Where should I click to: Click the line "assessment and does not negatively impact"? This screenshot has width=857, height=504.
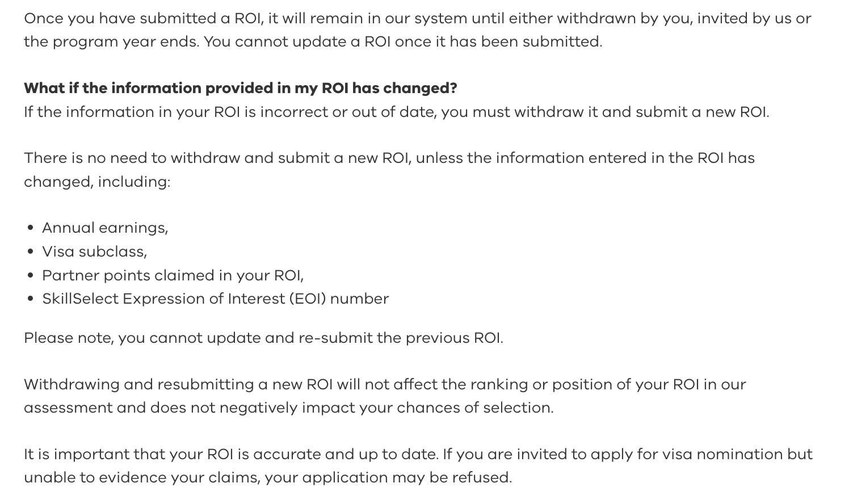click(x=288, y=408)
